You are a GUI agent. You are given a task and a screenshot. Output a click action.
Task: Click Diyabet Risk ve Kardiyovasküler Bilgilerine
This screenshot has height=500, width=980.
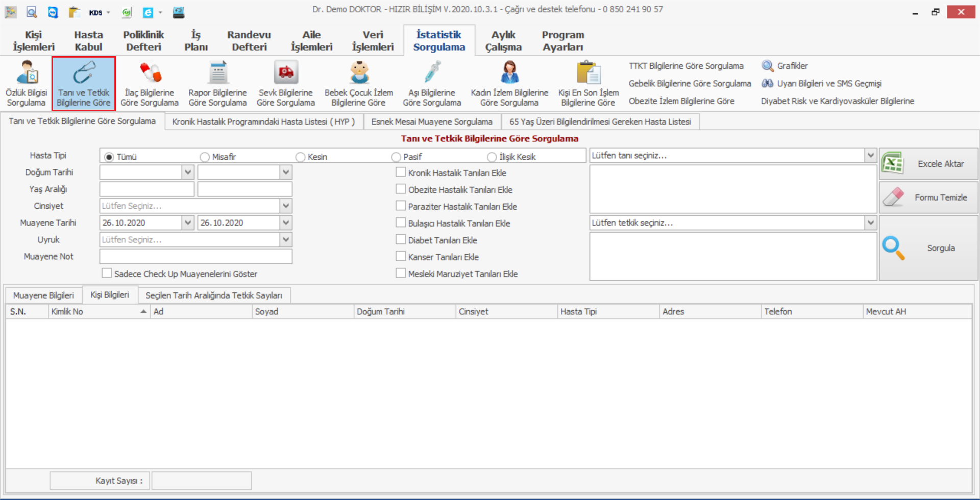tap(838, 101)
